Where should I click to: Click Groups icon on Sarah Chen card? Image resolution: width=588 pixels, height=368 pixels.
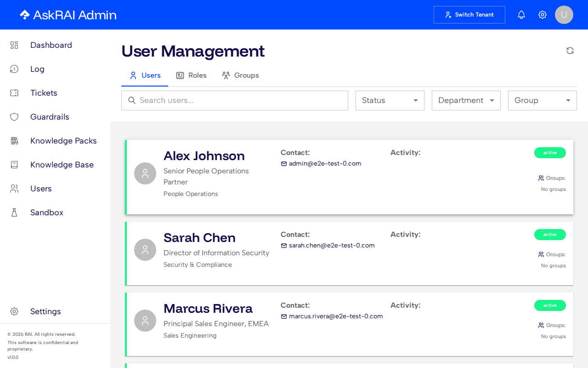coord(541,254)
